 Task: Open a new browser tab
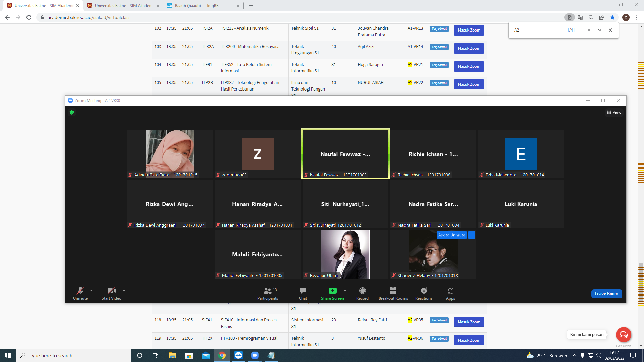[x=251, y=6]
